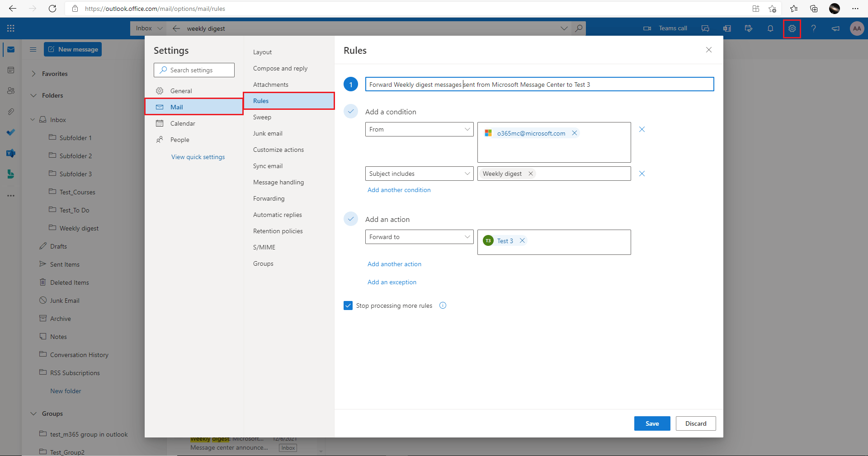Discard the rule changes
The width and height of the screenshot is (868, 456).
coord(696,423)
